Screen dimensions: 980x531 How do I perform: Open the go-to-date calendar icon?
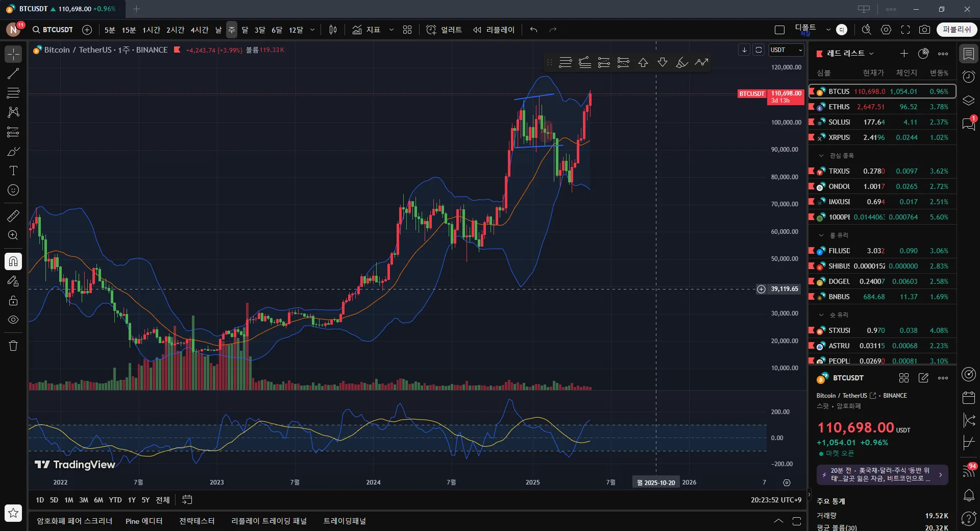pyautogui.click(x=187, y=500)
